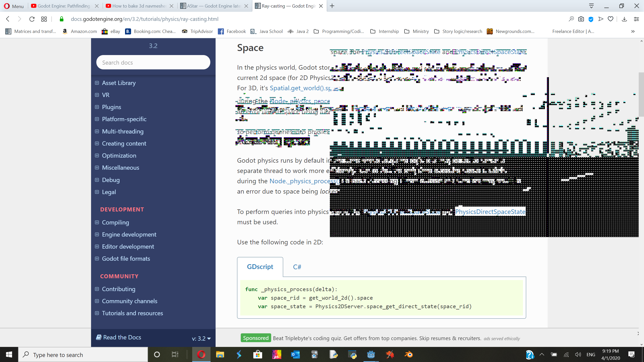Show more bookmarks via the double chevron
The image size is (644, 362).
633,31
